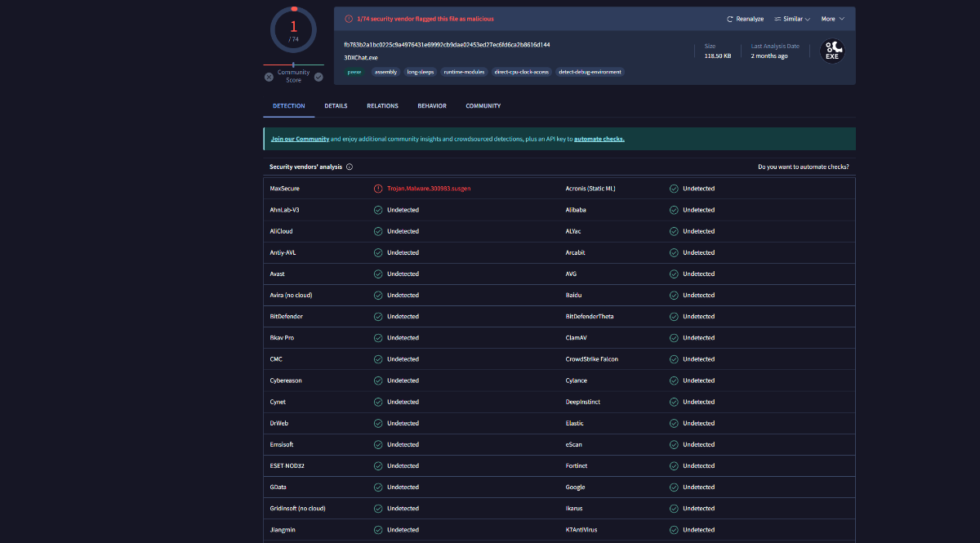Click the Trojan.Malware.300983.susgen detection name
Viewport: 980px width, 543px height.
429,189
